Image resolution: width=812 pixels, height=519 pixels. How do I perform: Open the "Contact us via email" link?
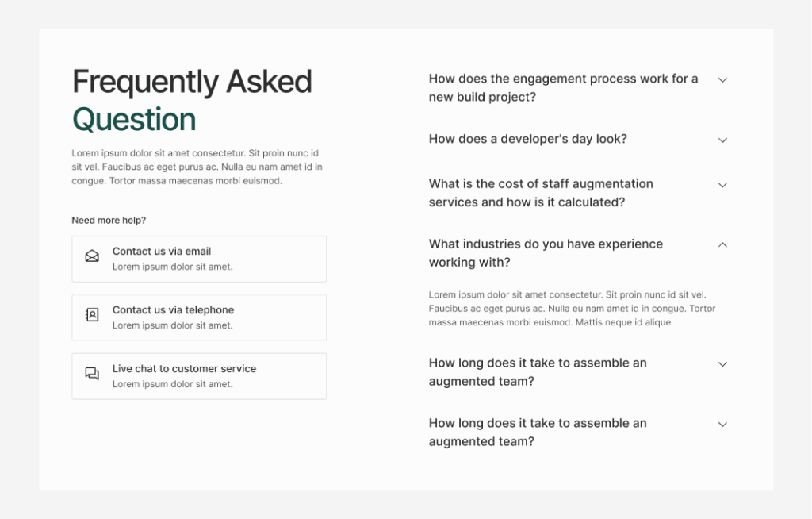(x=162, y=252)
